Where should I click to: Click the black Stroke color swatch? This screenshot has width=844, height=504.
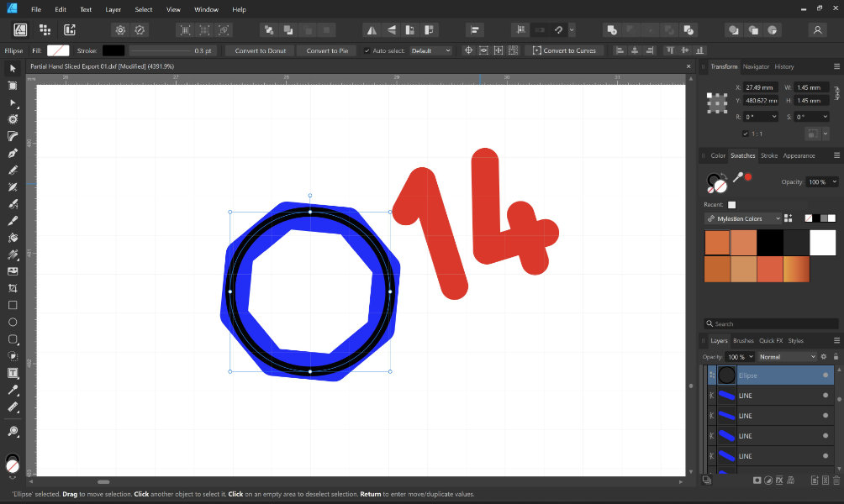click(113, 50)
